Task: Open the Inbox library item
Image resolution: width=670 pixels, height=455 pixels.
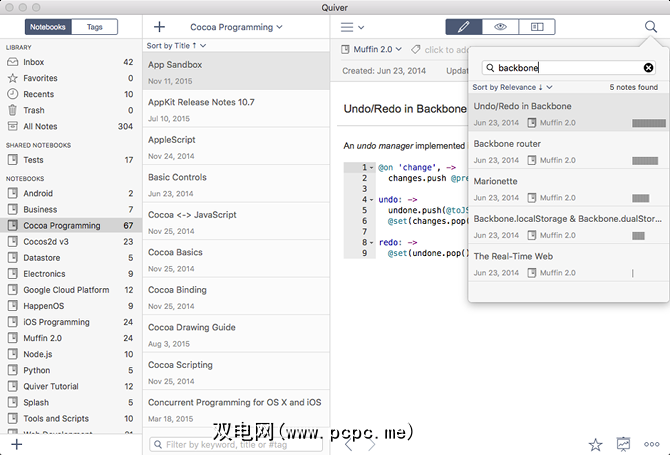Action: [71, 62]
